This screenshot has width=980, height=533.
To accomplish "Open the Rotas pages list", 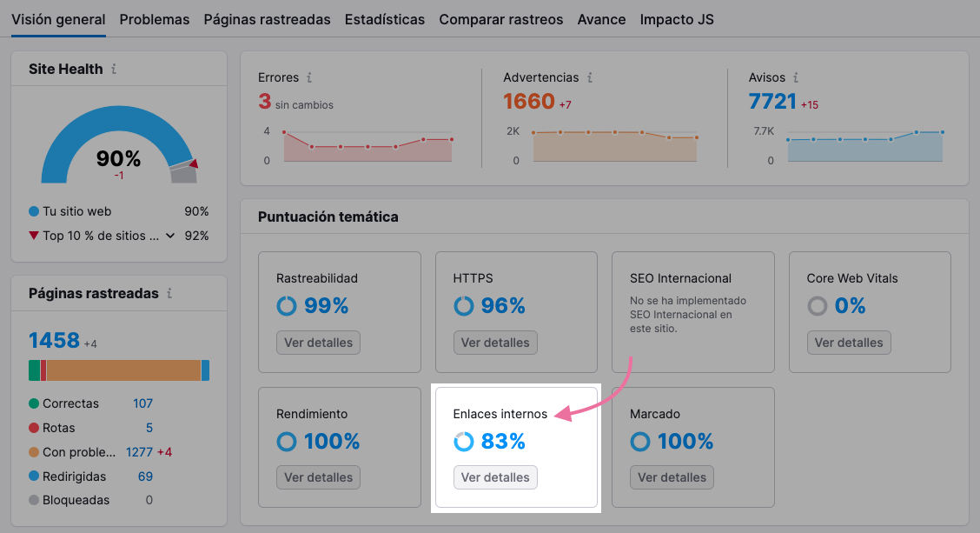I will point(149,428).
